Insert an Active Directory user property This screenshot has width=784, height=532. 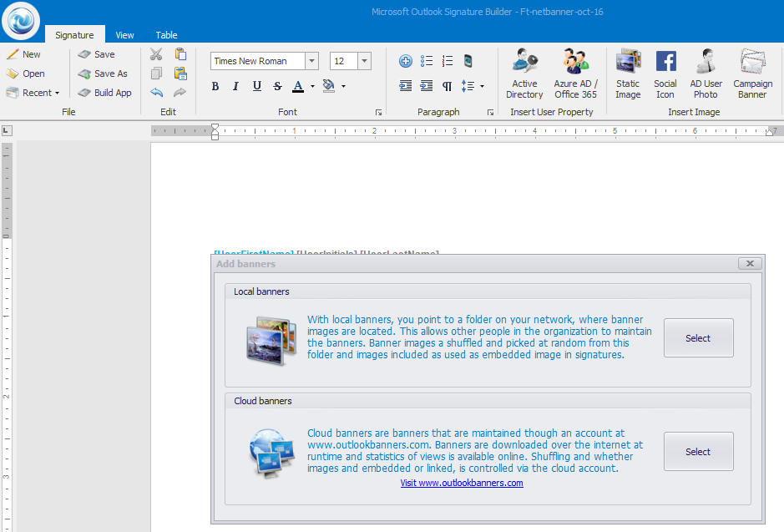coord(524,74)
